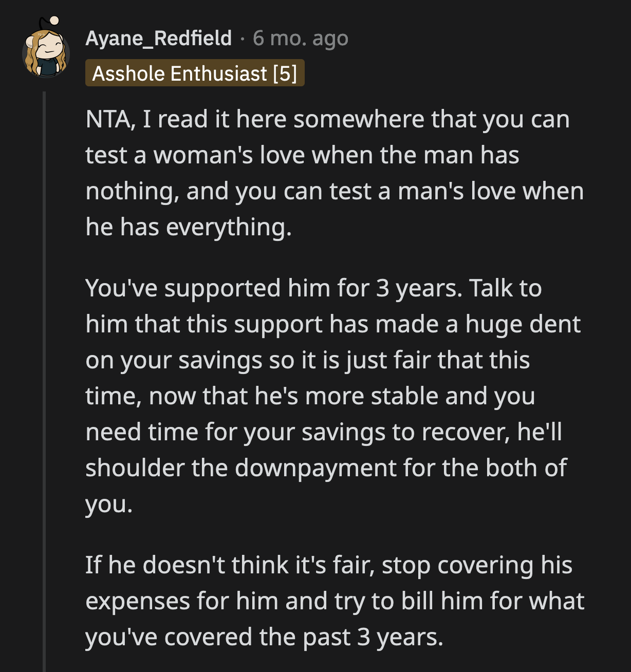The image size is (631, 672).
Task: Select the 'Asshole Enthusiast [5]' flair badge
Action: [x=195, y=73]
